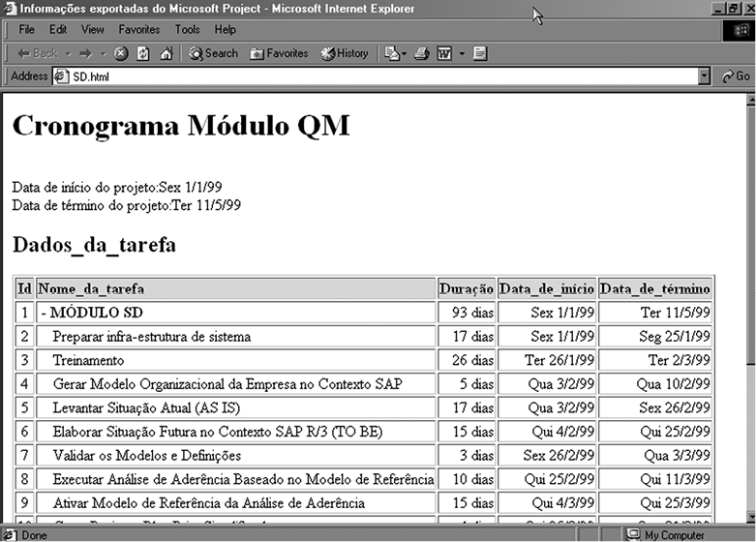Click the 5 dias duration cell
Screen dimensions: 756x542
point(467,384)
